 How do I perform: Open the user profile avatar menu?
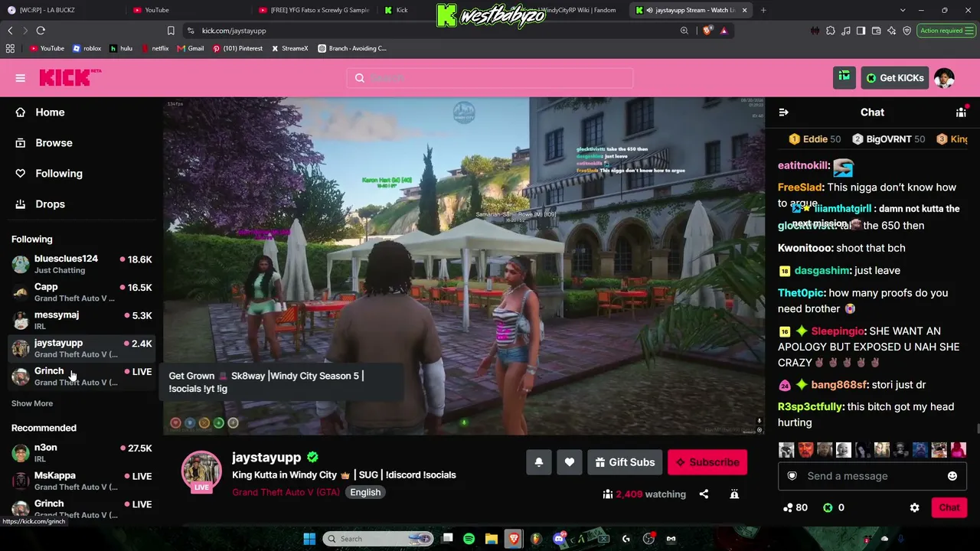[x=944, y=78]
